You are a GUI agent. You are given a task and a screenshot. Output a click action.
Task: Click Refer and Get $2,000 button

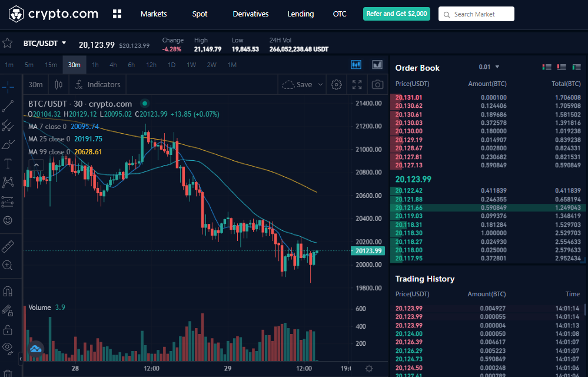click(396, 14)
